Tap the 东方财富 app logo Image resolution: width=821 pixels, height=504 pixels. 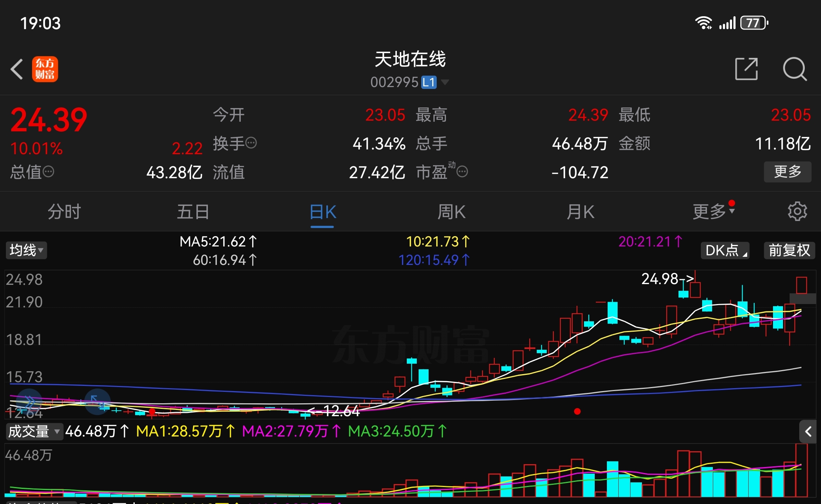pos(45,69)
